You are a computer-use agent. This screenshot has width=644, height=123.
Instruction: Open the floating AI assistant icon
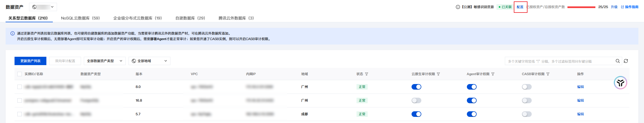[x=620, y=83]
